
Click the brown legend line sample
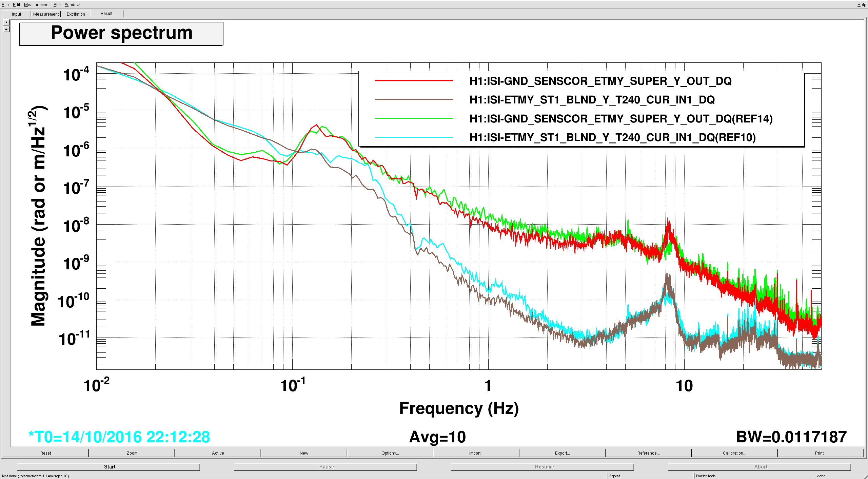click(414, 100)
